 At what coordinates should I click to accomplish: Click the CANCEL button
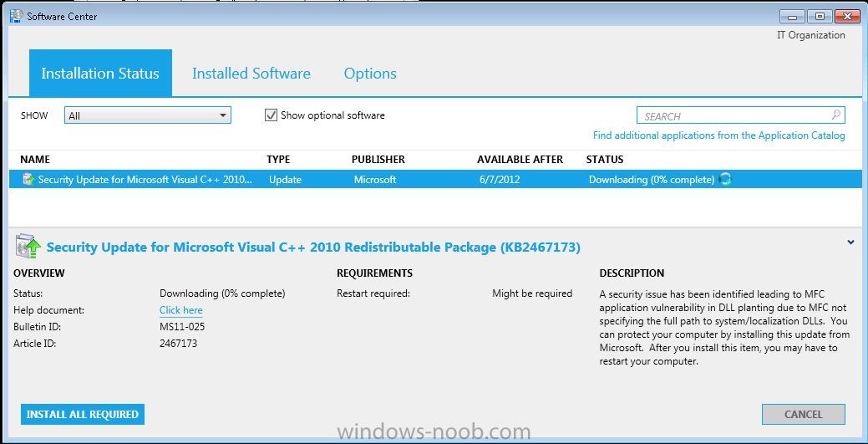[803, 414]
